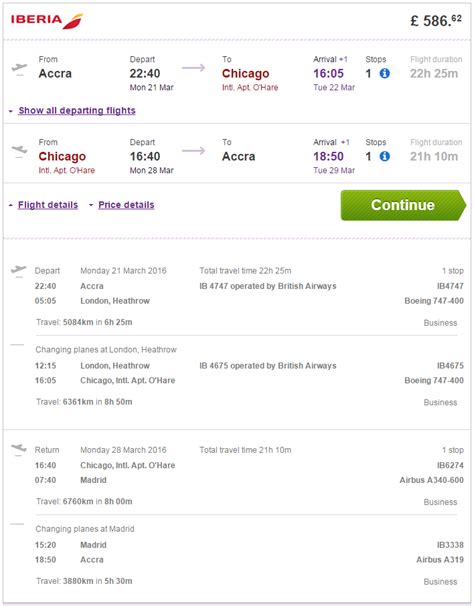Expand the Price details section

click(126, 205)
